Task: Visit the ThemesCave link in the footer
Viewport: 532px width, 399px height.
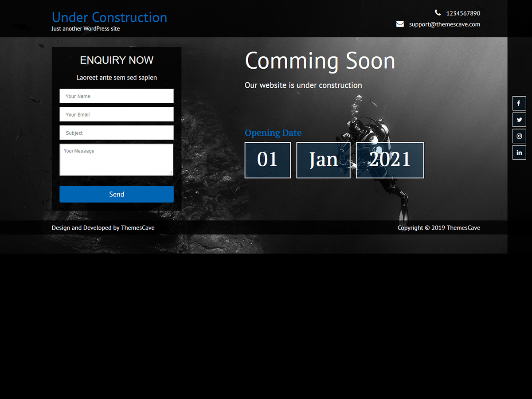Action: pos(138,227)
